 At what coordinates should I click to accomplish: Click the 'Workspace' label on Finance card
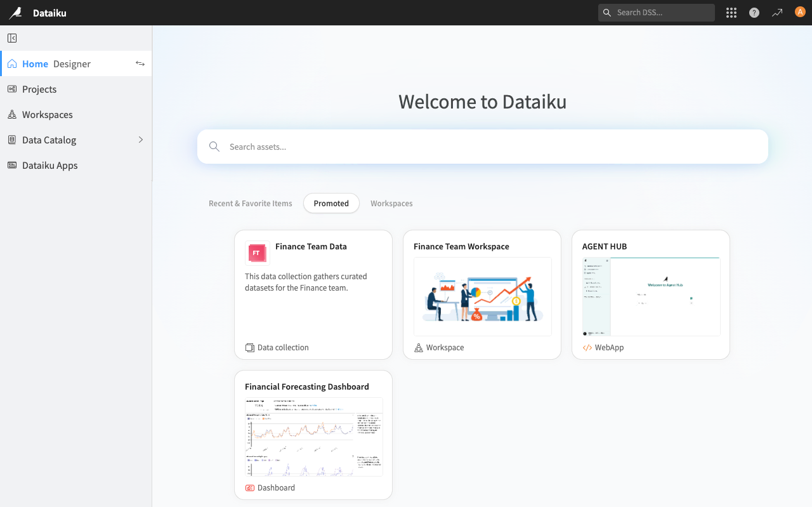tap(445, 348)
